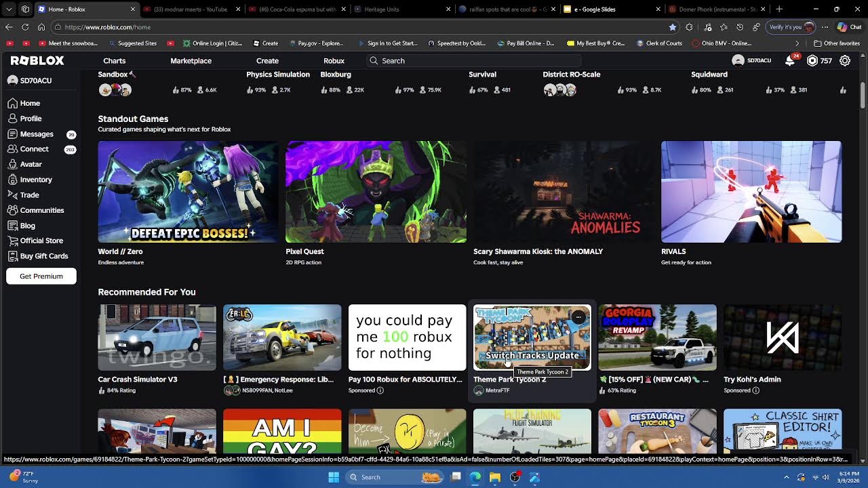868x488 pixels.
Task: Open File Explorer from the taskbar
Action: 495,477
